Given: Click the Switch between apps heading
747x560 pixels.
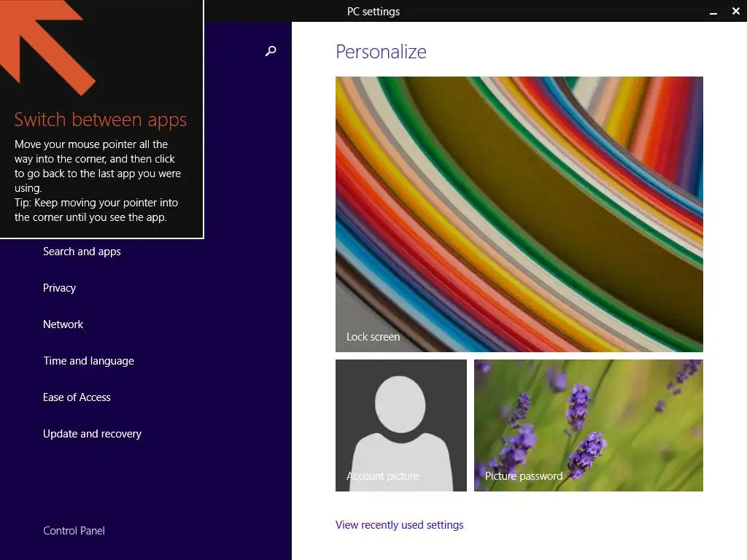Looking at the screenshot, I should 100,120.
